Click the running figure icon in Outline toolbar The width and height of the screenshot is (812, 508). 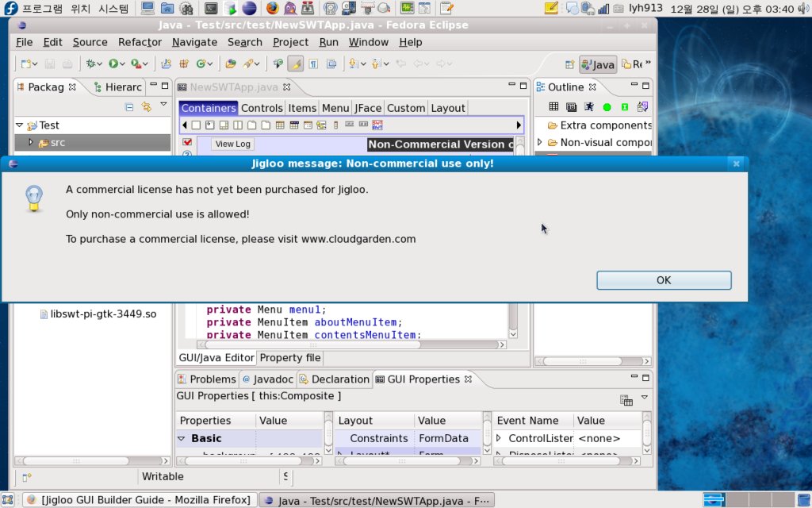coord(589,107)
